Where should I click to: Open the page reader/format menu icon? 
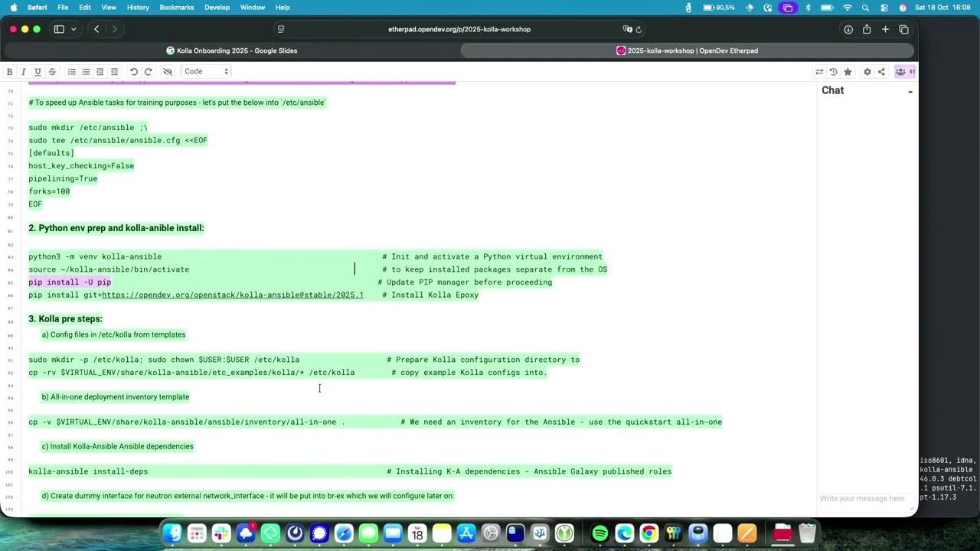pyautogui.click(x=281, y=29)
